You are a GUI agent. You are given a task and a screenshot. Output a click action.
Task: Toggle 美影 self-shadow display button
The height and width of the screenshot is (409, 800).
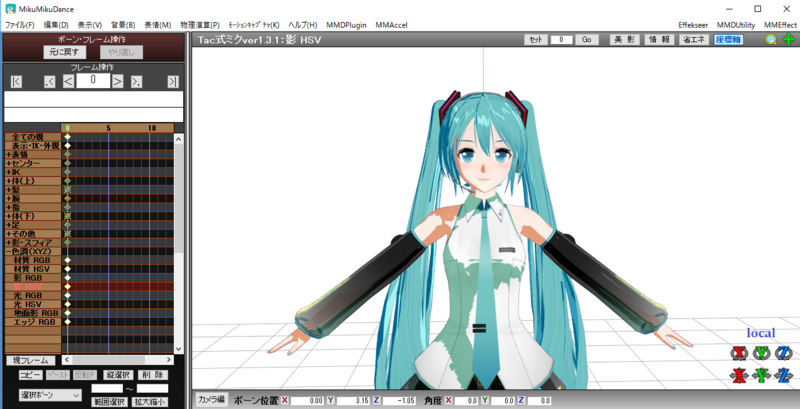[x=624, y=40]
